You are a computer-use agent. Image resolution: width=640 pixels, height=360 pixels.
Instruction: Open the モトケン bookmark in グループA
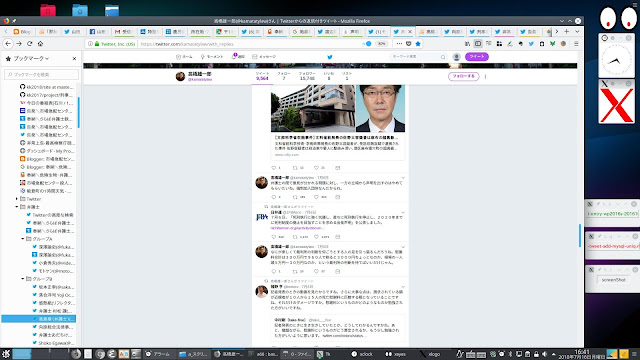(53, 271)
